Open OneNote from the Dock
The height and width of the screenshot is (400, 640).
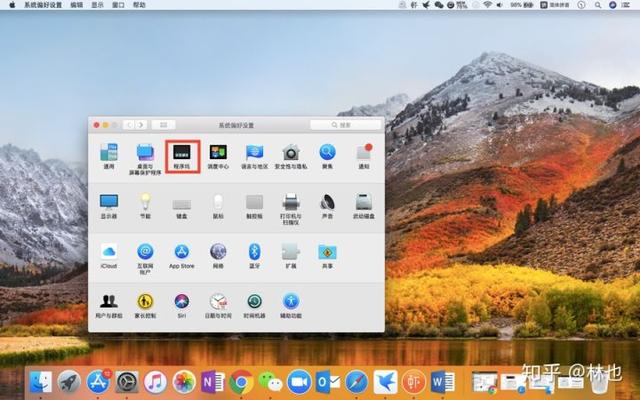tap(213, 382)
